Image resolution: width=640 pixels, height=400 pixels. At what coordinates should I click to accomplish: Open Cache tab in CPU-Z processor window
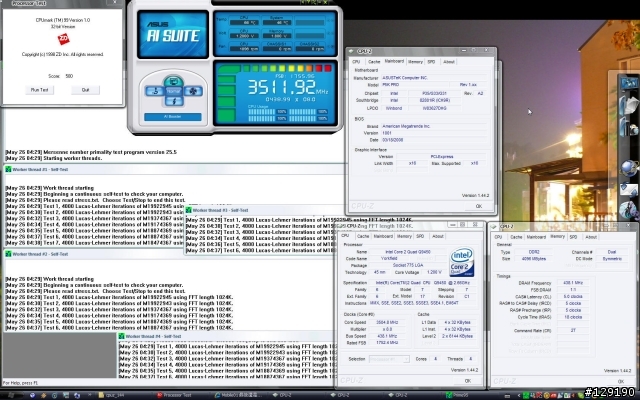click(x=363, y=236)
